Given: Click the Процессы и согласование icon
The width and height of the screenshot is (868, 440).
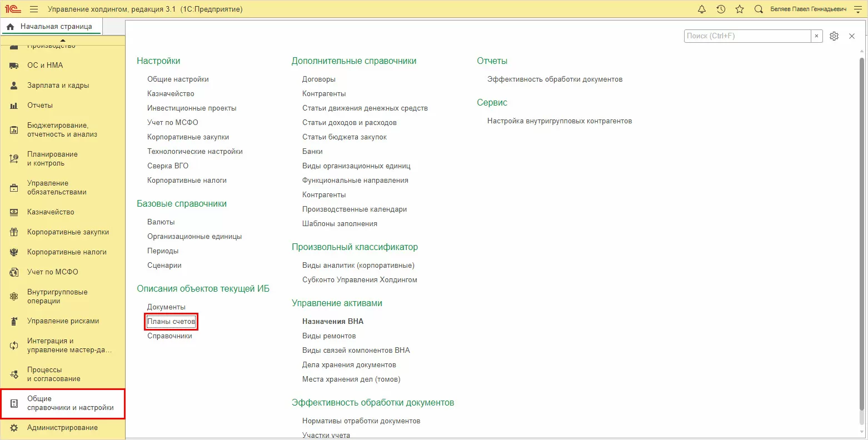Looking at the screenshot, I should (14, 374).
